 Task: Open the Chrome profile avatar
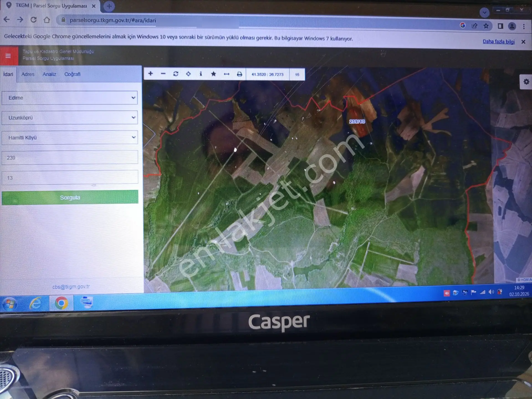click(512, 26)
